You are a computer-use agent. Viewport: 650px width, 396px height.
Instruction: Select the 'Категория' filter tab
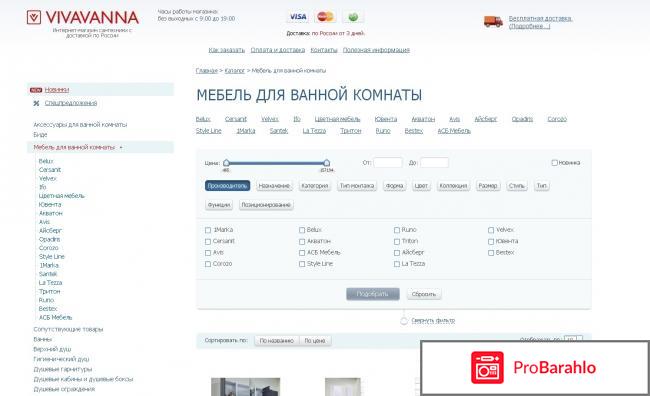(315, 186)
